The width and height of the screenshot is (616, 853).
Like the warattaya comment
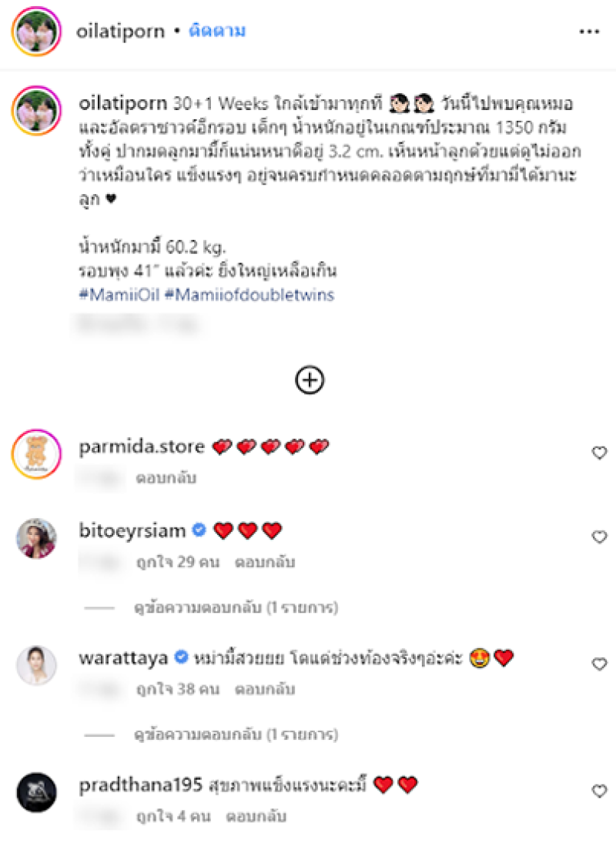pyautogui.click(x=599, y=664)
